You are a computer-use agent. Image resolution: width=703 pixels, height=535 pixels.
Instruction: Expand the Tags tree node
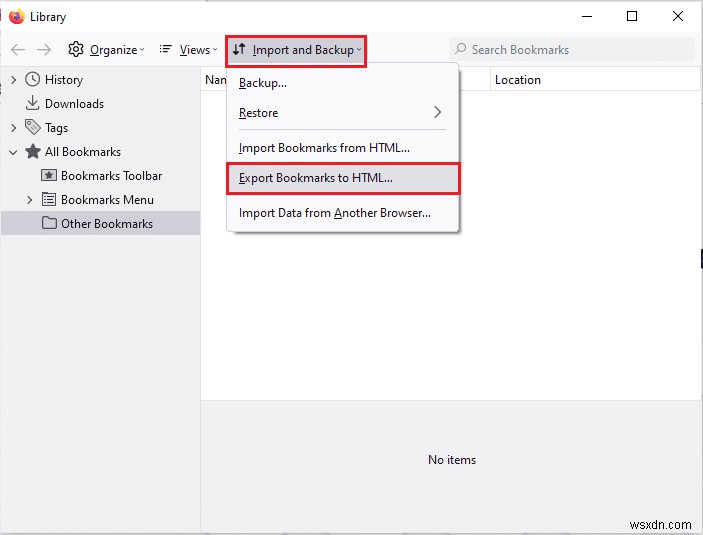[13, 128]
